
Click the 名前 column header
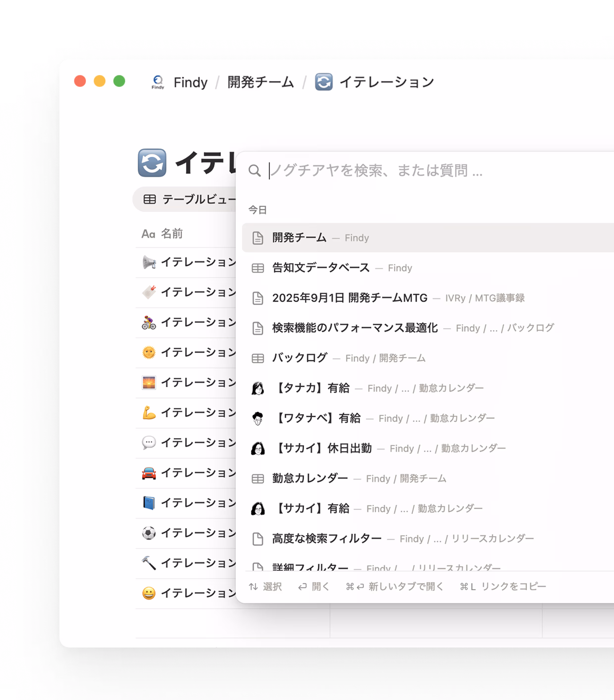[171, 234]
